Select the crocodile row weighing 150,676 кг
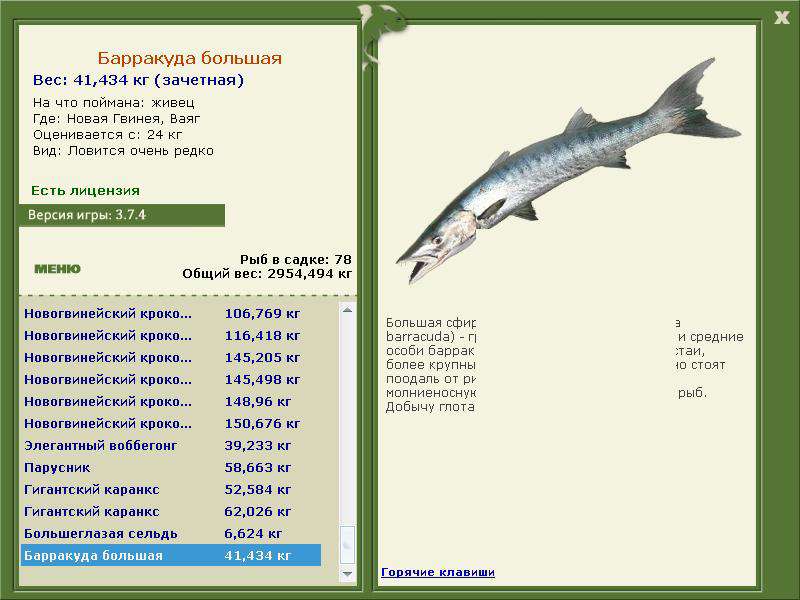 click(x=171, y=423)
